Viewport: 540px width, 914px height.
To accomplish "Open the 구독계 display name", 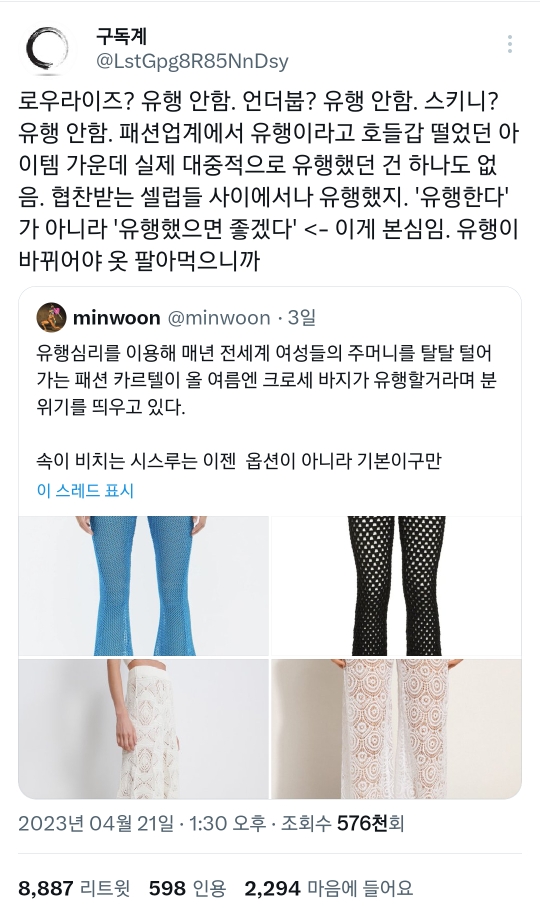I will 122,37.
